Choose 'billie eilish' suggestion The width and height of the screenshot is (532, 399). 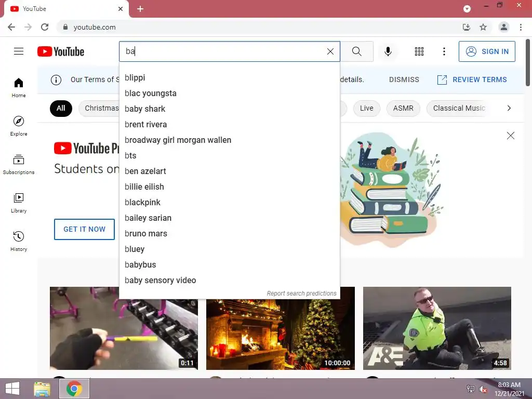(229, 187)
